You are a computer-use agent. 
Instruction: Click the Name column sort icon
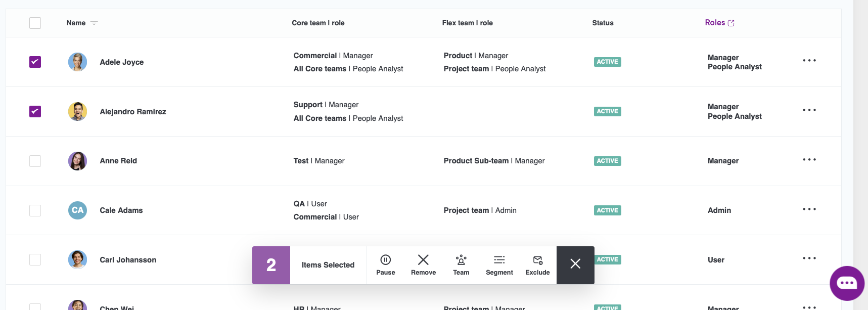click(94, 23)
